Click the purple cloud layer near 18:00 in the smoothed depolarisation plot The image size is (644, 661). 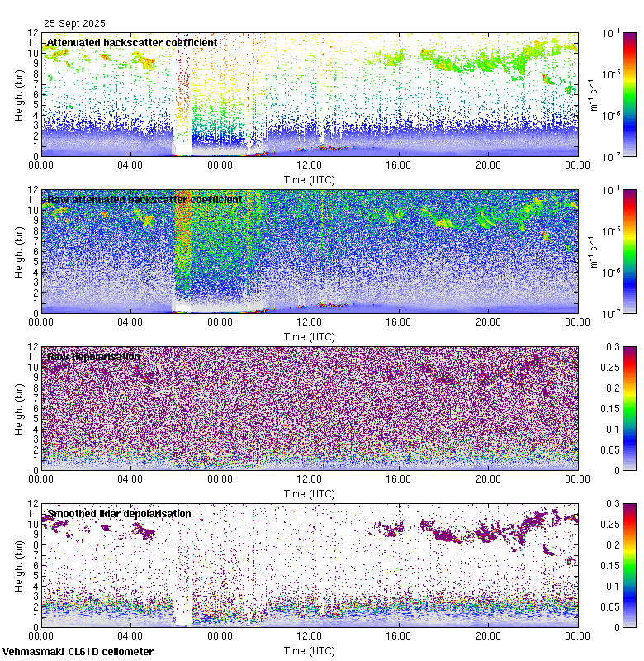445,535
